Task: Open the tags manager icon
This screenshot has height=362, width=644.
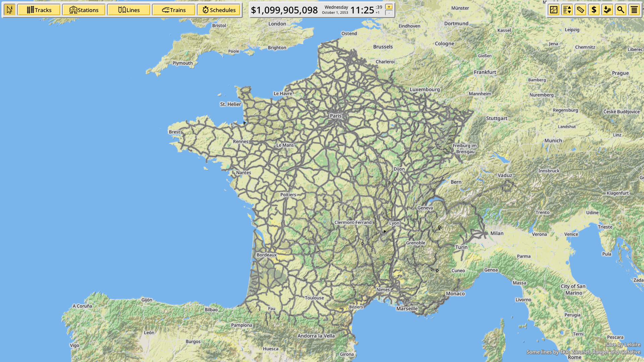Action: [x=581, y=10]
